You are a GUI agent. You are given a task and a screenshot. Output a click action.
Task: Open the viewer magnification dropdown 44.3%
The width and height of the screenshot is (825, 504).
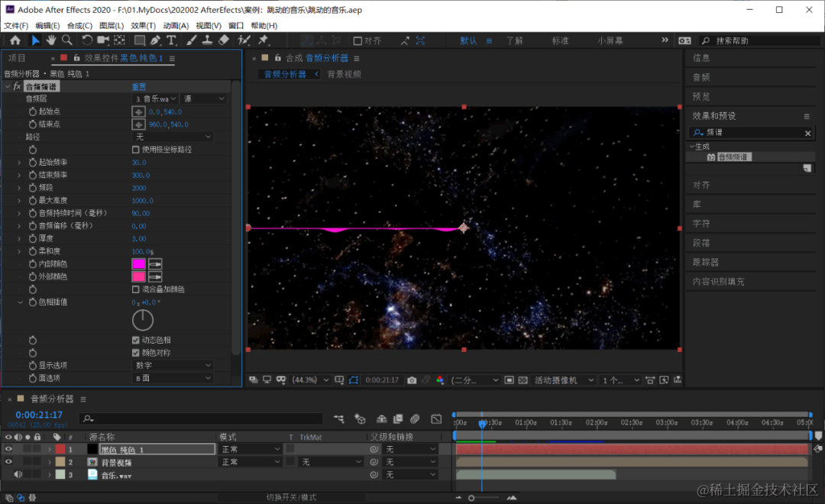pos(310,380)
